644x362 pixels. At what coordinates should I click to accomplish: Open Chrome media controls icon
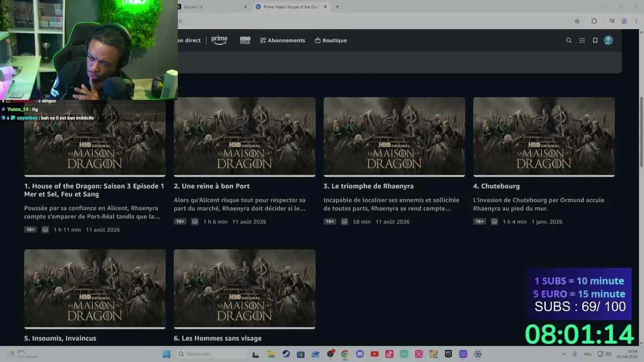click(x=612, y=21)
